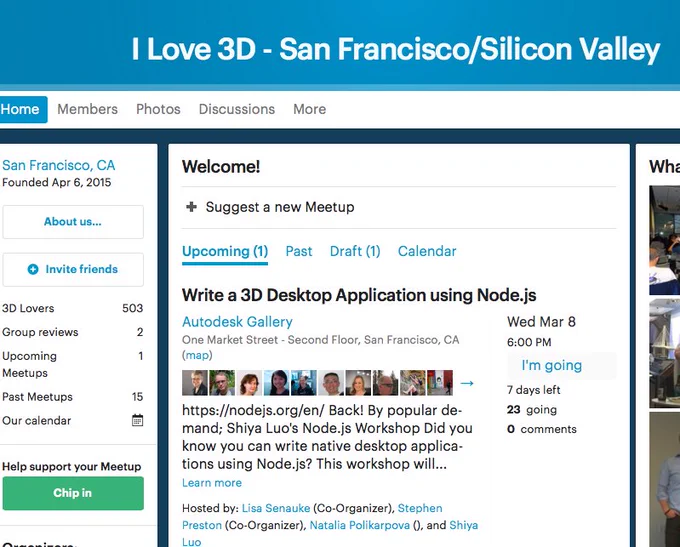Go to the Members tab

[88, 109]
